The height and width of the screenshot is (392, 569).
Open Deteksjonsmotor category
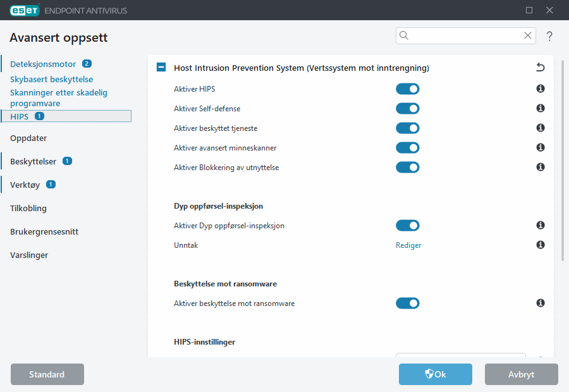coord(43,64)
